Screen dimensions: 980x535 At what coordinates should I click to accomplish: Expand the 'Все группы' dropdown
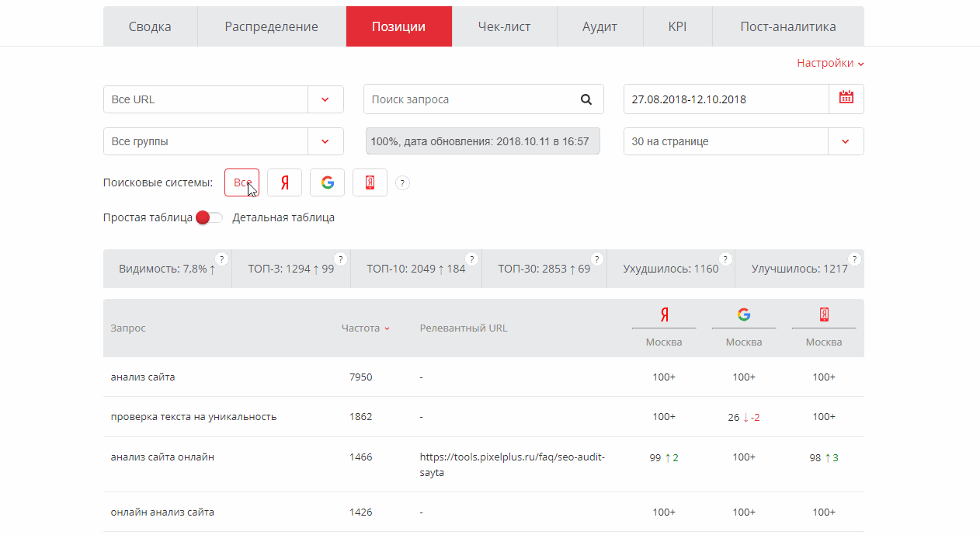click(x=325, y=141)
